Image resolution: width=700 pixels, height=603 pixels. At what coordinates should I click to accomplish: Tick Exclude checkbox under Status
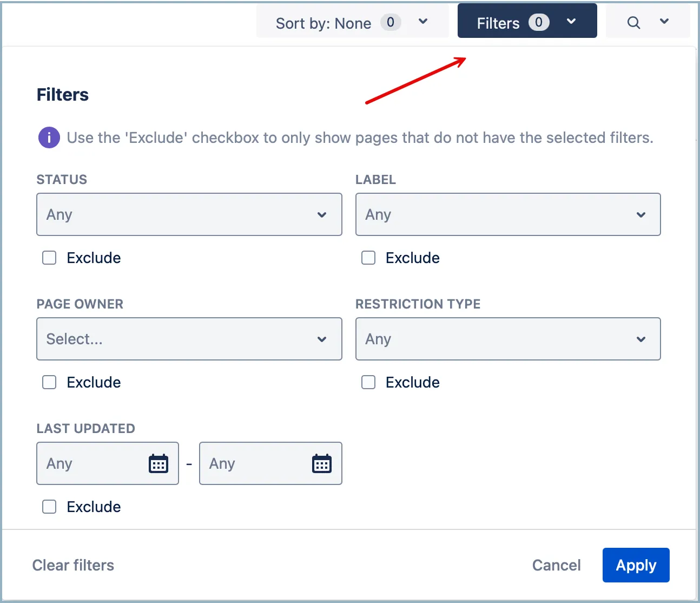[x=49, y=258]
